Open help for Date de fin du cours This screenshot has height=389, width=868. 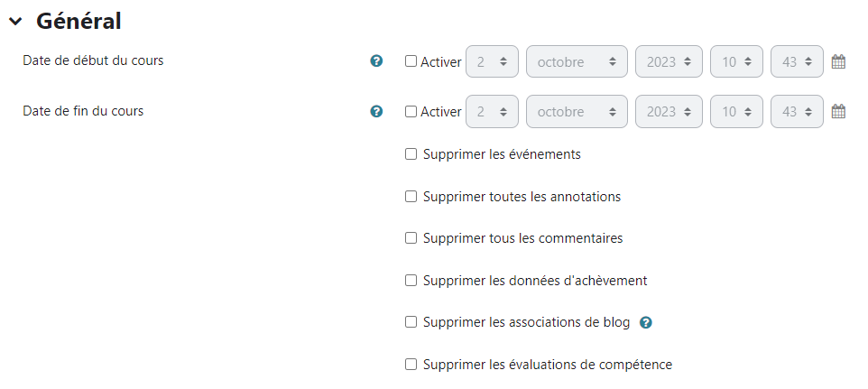pyautogui.click(x=377, y=112)
